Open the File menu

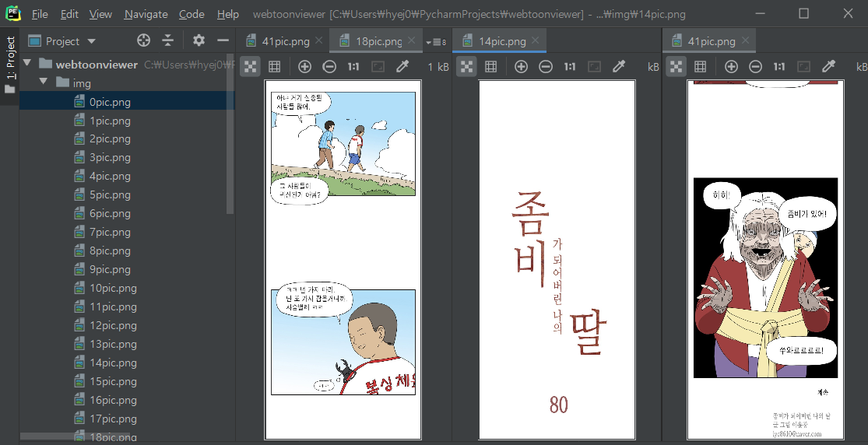39,14
